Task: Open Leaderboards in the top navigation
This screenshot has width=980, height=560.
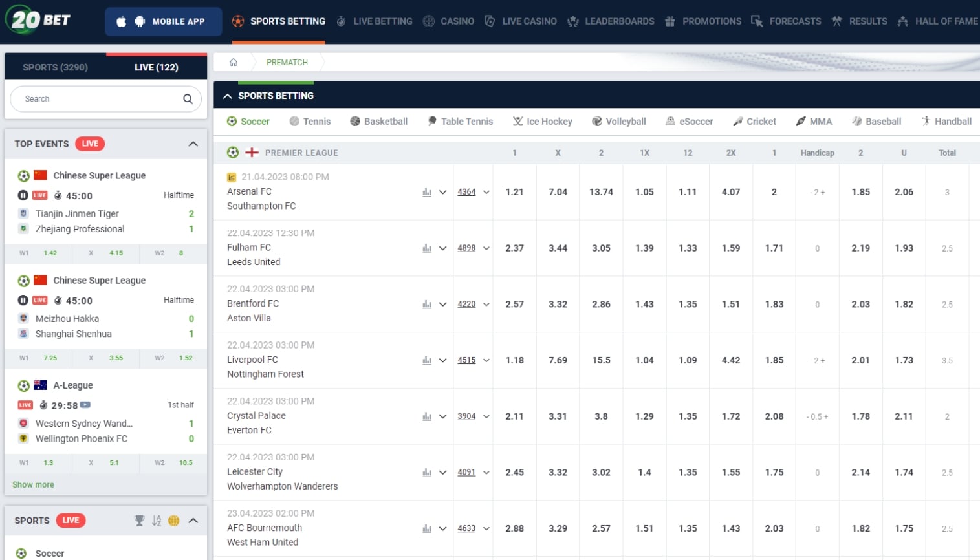Action: [611, 21]
